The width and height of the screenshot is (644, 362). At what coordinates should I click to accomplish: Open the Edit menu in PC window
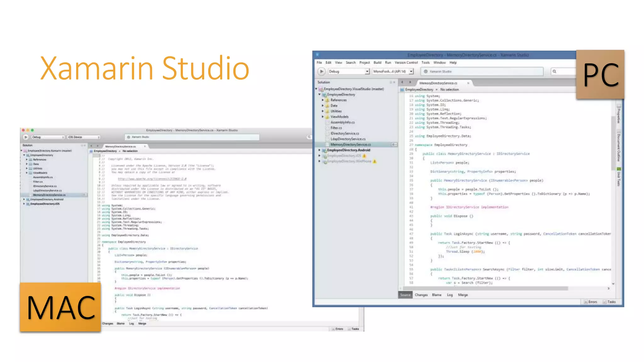[x=328, y=63]
